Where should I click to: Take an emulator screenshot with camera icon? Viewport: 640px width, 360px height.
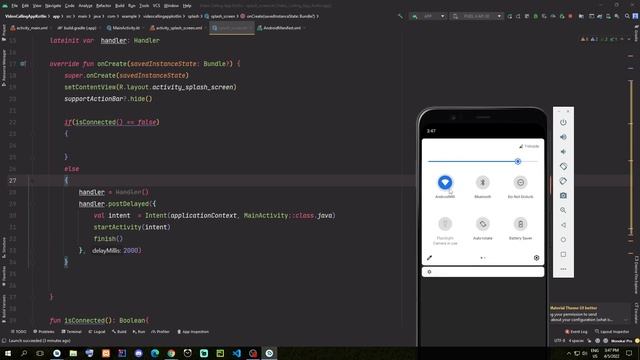click(x=563, y=196)
